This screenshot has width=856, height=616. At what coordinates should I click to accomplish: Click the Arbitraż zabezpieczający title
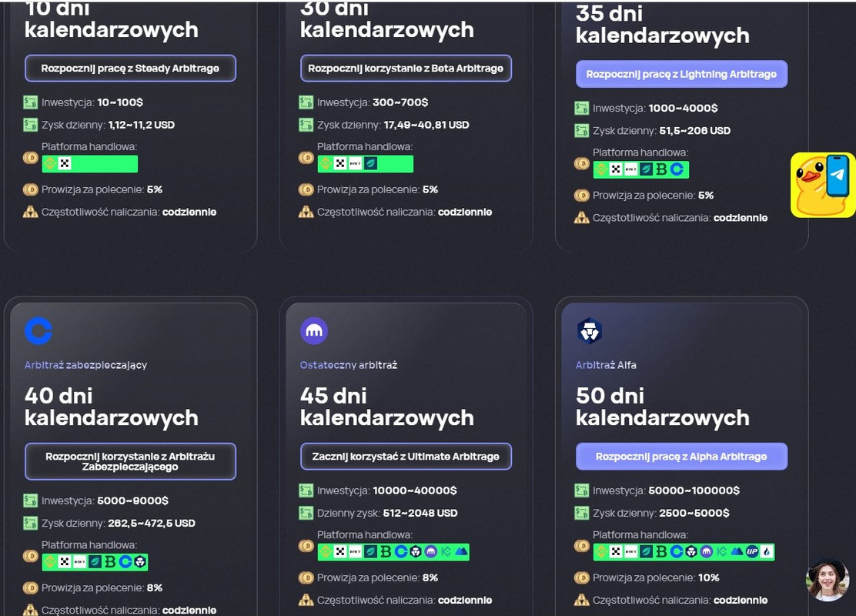85,365
